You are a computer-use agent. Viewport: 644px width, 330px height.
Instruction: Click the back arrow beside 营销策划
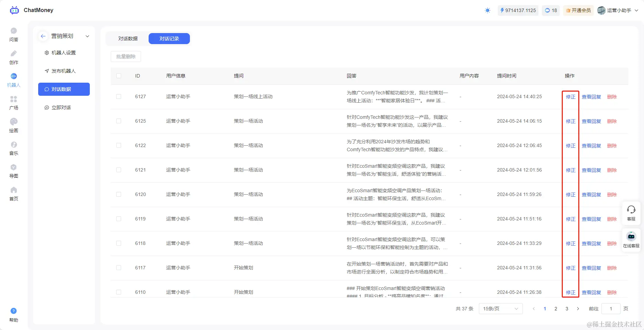point(43,36)
